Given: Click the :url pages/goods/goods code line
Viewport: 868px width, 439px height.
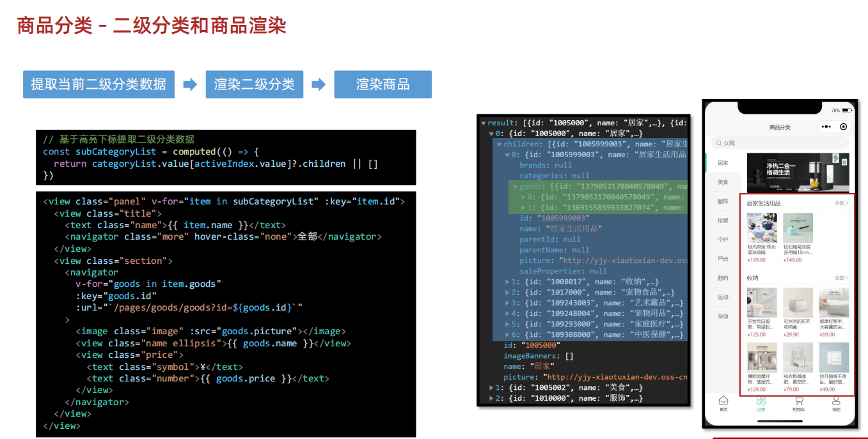Looking at the screenshot, I should click(189, 307).
